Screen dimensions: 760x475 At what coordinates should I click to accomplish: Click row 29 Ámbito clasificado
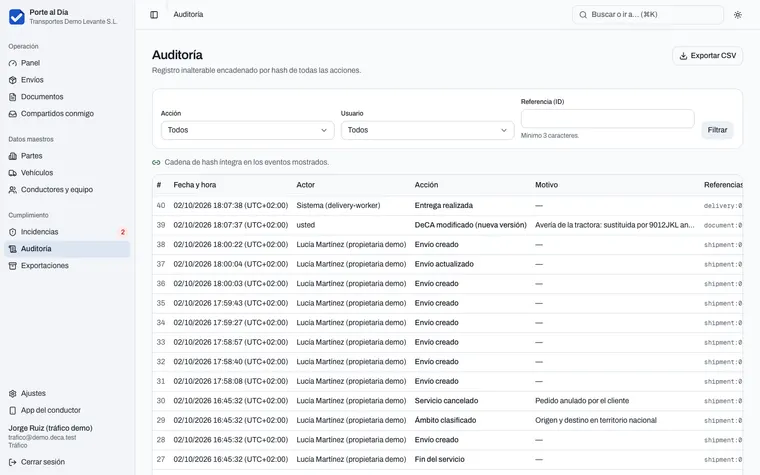445,420
